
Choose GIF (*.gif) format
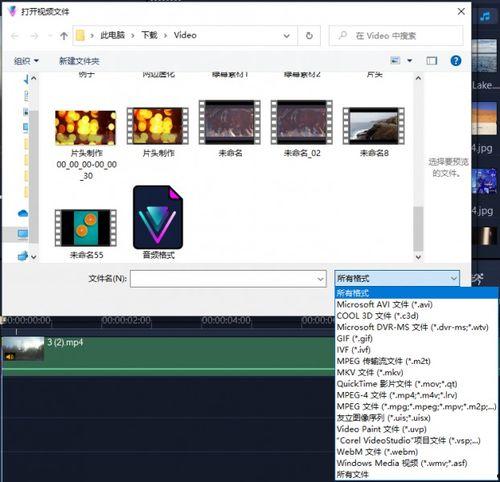pyautogui.click(x=416, y=338)
